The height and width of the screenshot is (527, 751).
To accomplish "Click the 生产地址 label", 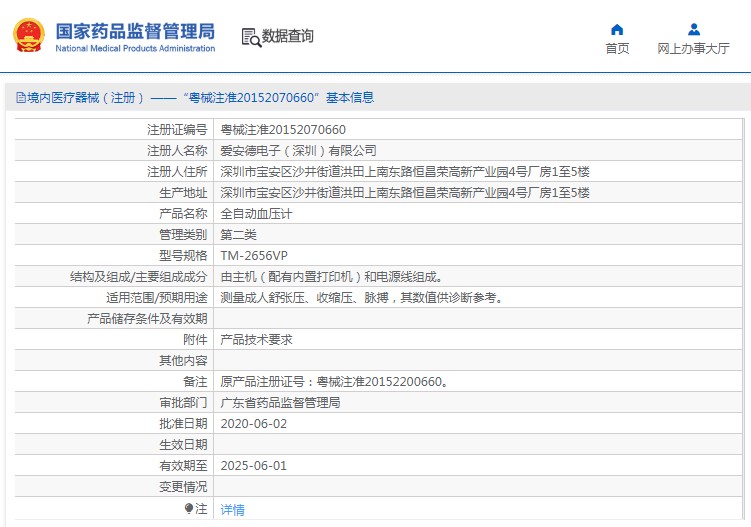I will tap(183, 193).
